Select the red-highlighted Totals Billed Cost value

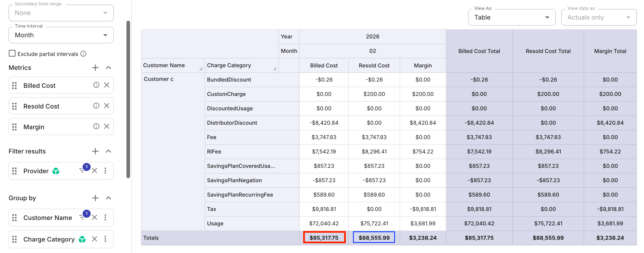coord(324,237)
